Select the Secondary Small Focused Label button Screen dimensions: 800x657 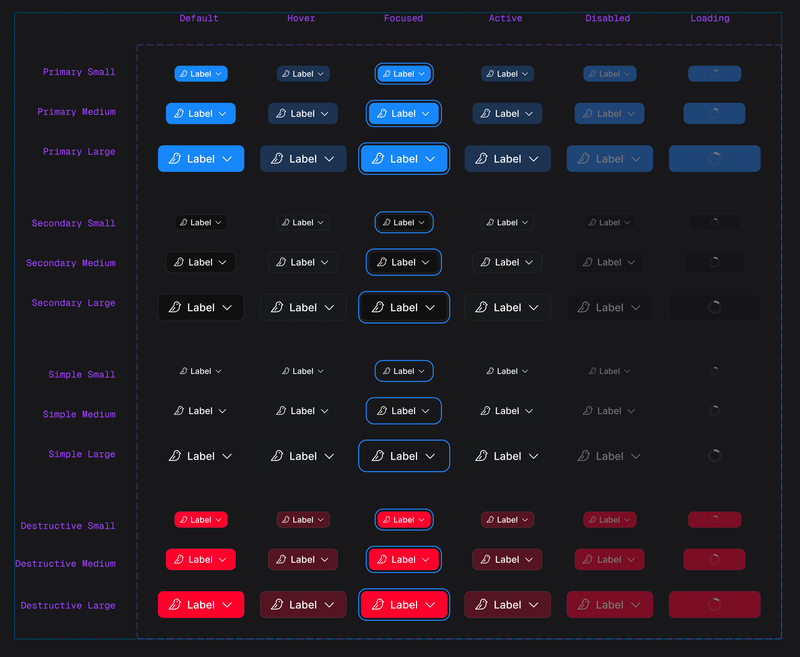404,223
